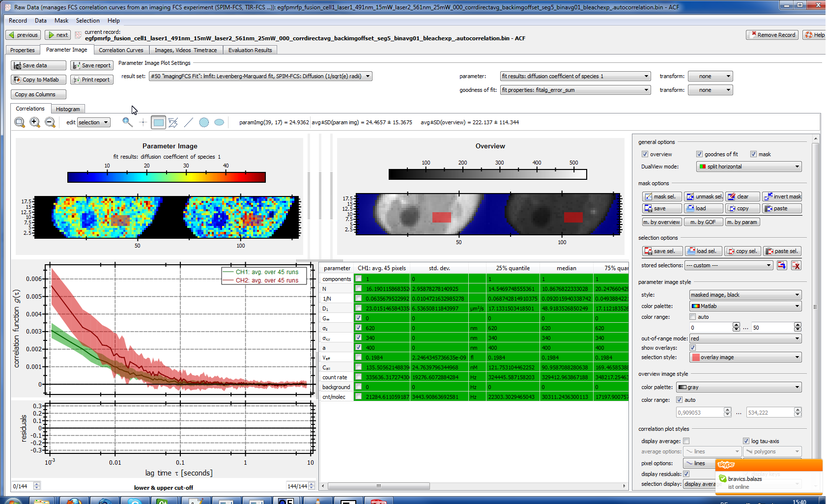
Task: Open the parameter transform dropdown
Action: click(x=710, y=76)
